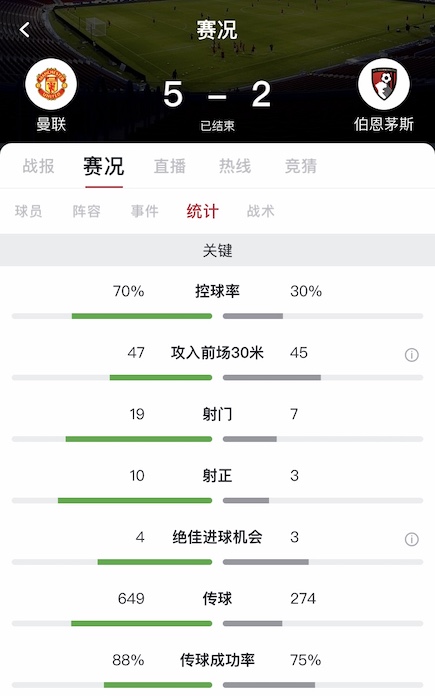Open the 竞猜 tab
Screen dimensions: 435x696
(301, 166)
